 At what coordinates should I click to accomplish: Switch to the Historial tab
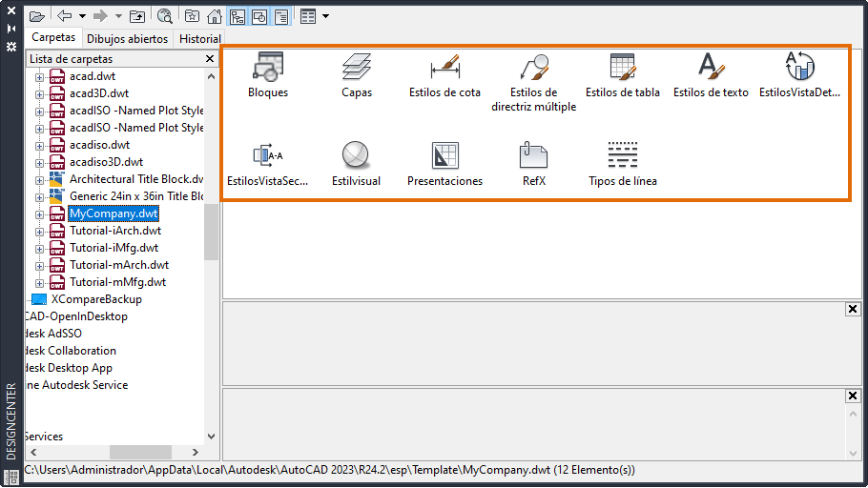[x=200, y=39]
